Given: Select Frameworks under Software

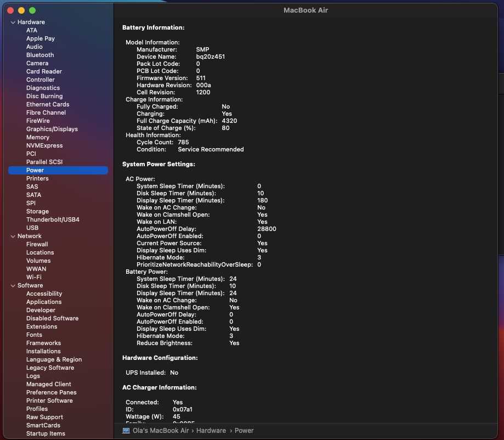Looking at the screenshot, I should 44,343.
